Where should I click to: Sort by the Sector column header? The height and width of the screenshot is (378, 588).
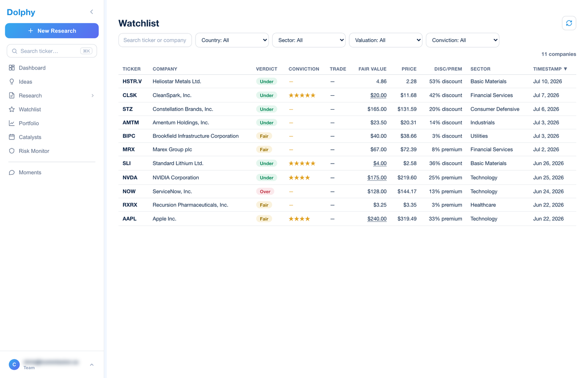480,69
